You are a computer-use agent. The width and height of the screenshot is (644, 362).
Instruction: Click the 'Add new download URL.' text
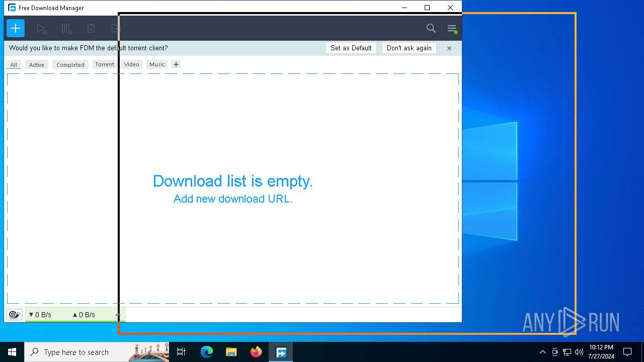(x=233, y=199)
